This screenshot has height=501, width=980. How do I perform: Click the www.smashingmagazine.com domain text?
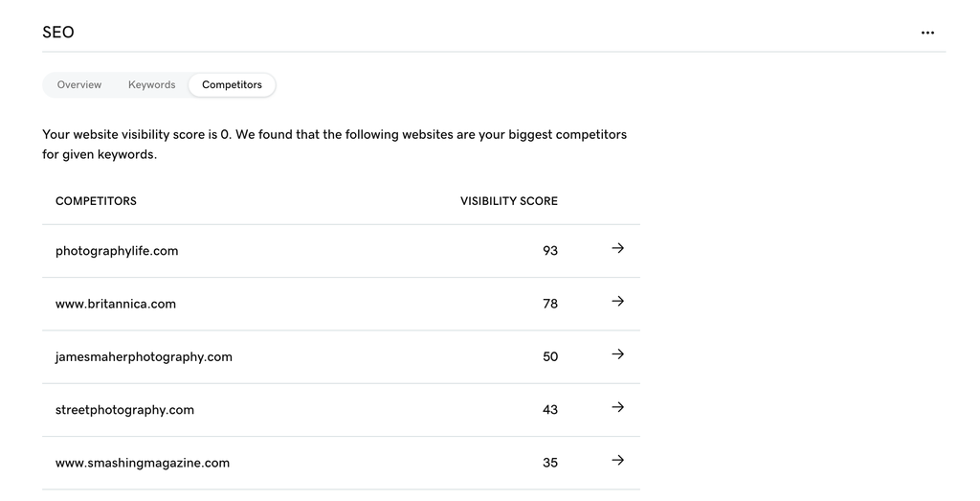tap(143, 463)
